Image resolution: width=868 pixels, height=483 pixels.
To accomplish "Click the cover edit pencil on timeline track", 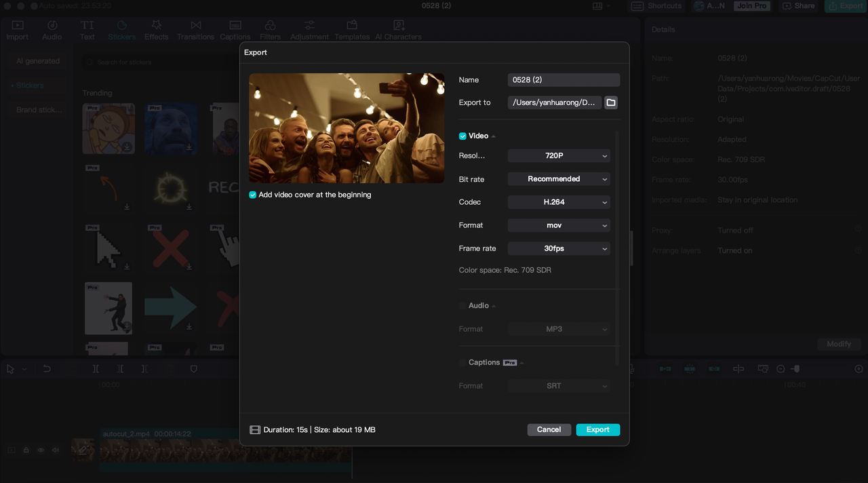I will (x=83, y=449).
